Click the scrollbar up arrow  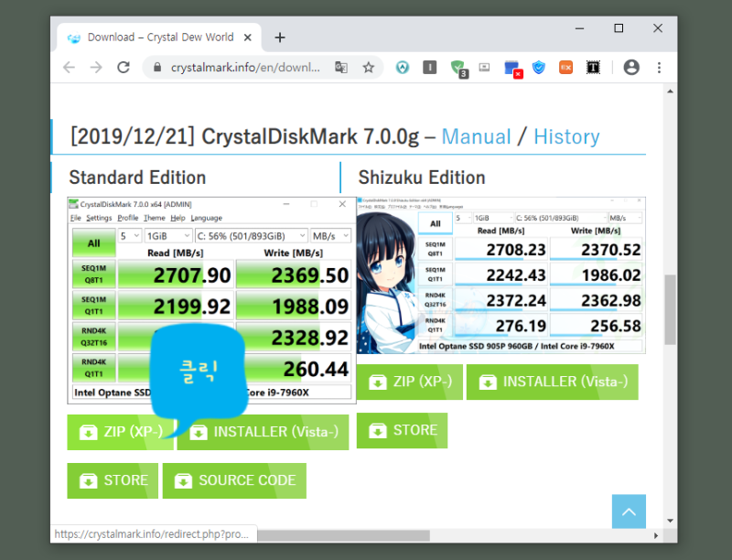[671, 92]
